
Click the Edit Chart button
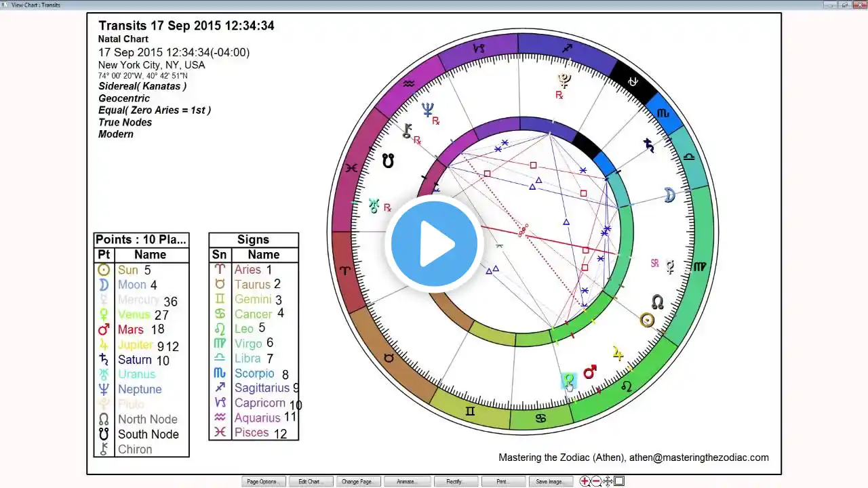[309, 482]
